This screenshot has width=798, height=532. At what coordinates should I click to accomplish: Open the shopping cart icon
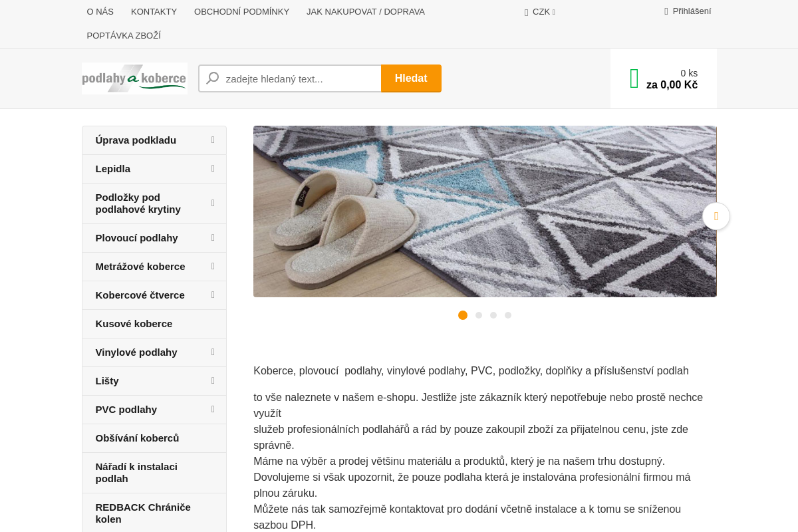(x=634, y=78)
